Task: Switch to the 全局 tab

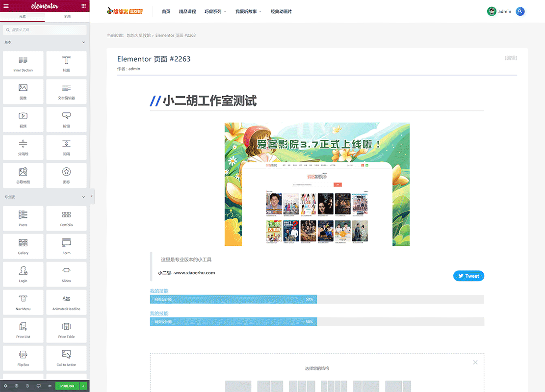Action: coord(67,16)
